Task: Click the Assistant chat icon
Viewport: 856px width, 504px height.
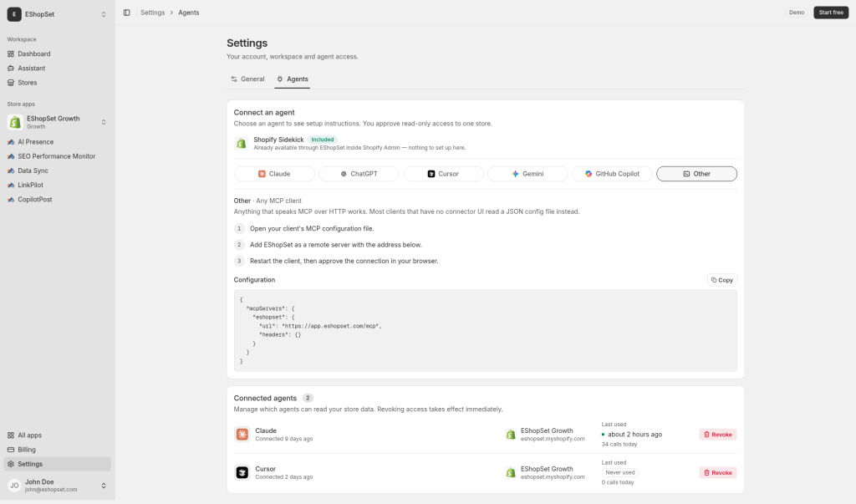Action: (x=11, y=69)
